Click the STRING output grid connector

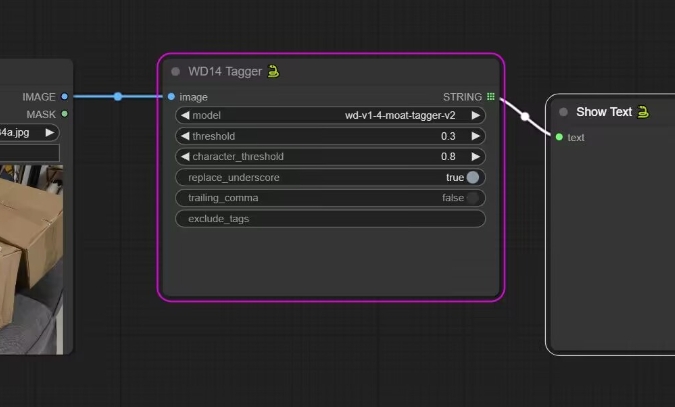click(491, 97)
